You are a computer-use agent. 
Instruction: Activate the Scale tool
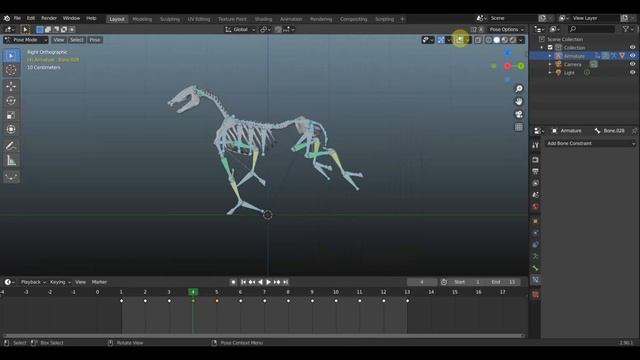pyautogui.click(x=11, y=115)
